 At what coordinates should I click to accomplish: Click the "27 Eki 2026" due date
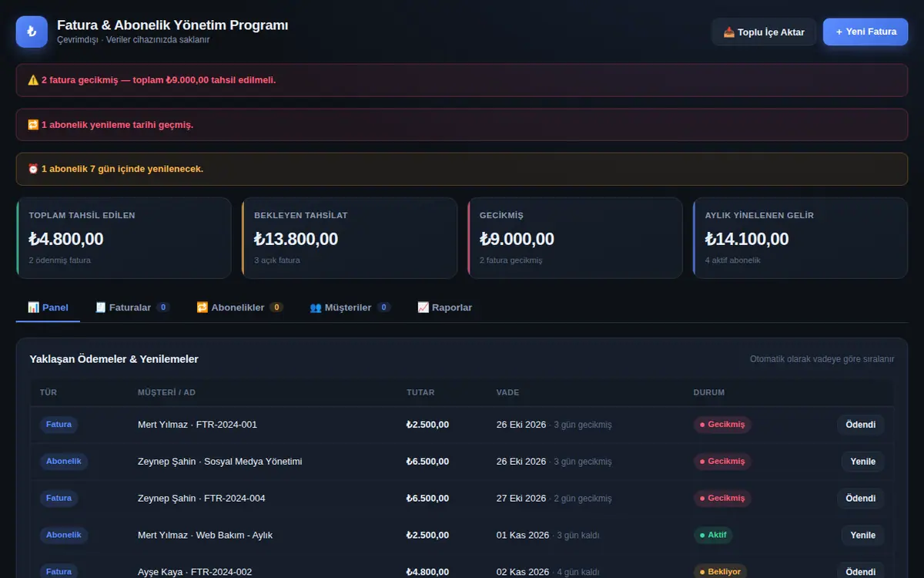521,499
